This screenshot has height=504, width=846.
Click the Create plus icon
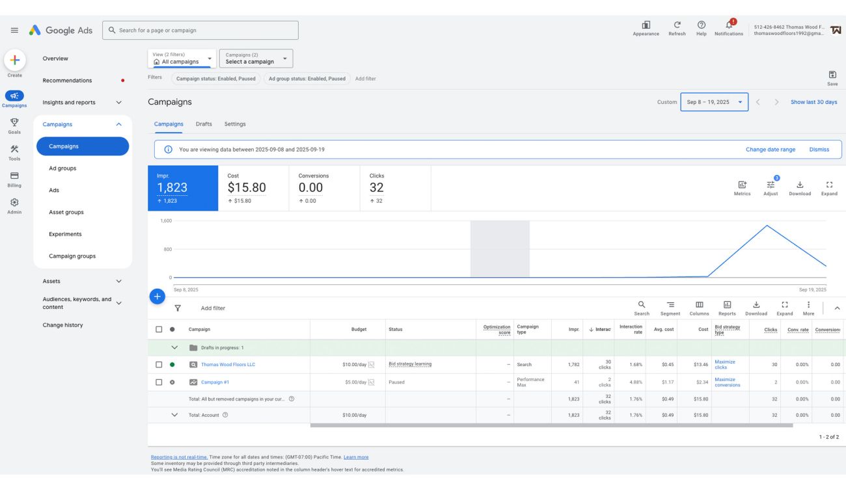(14, 60)
